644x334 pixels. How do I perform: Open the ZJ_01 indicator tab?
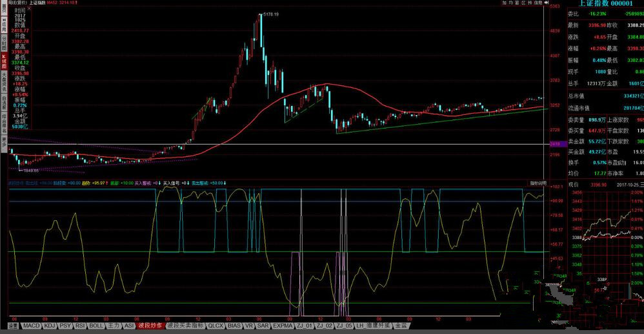coord(305,326)
